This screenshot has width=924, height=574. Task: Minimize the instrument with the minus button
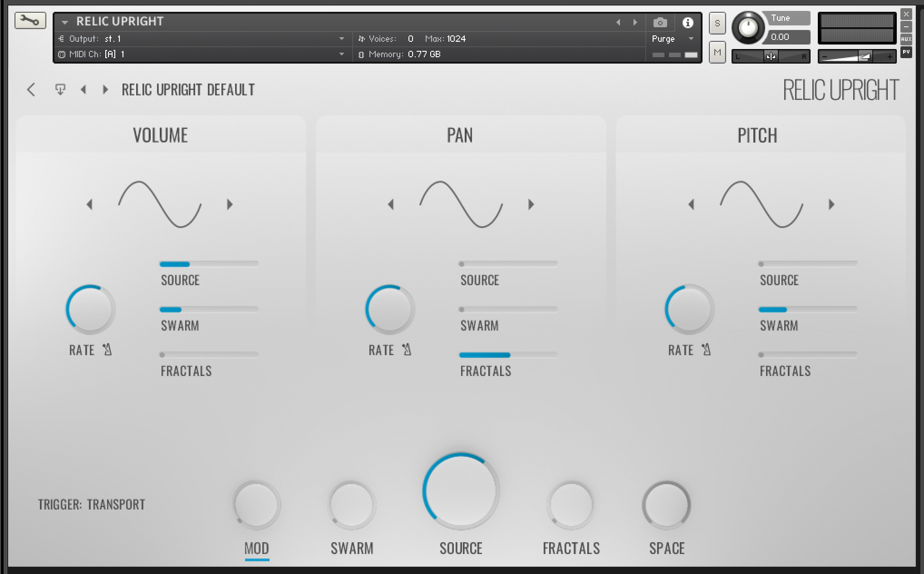coord(906,27)
